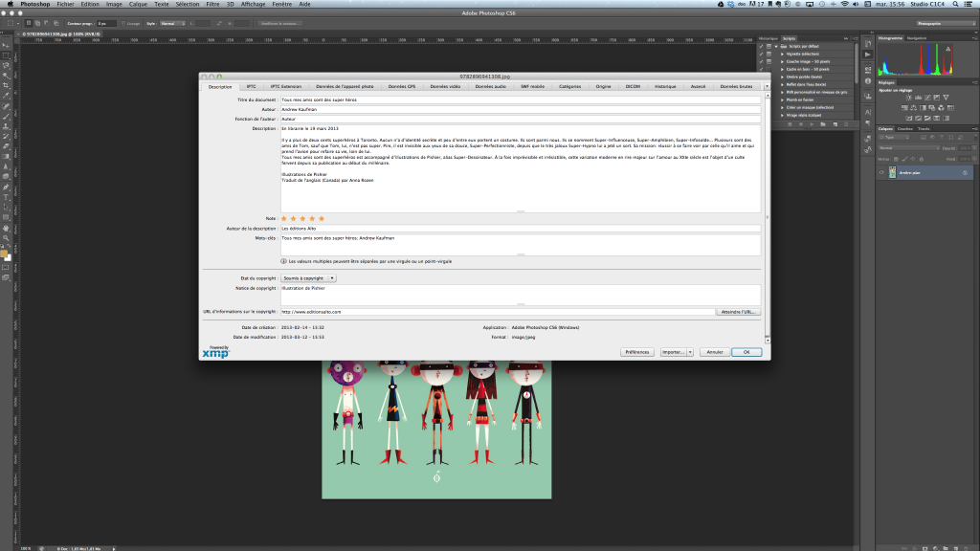The width and height of the screenshot is (980, 551).
Task: Click Stop button in Scripts panel footer
Action: pos(790,124)
